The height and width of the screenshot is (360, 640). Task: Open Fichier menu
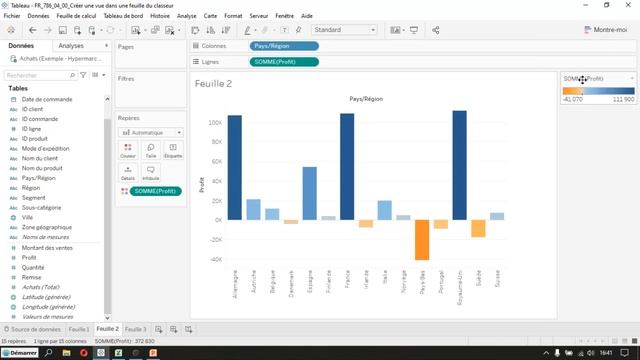(12, 16)
